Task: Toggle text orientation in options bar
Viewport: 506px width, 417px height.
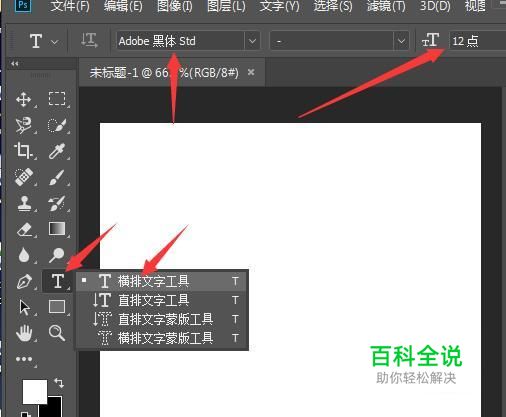Action: [89, 41]
